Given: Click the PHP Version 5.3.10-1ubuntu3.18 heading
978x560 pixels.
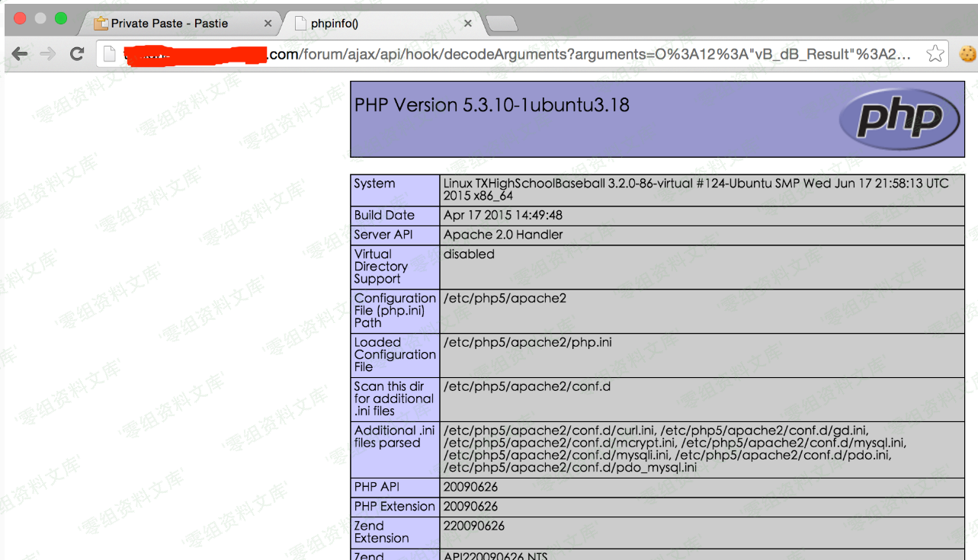Looking at the screenshot, I should coord(492,105).
